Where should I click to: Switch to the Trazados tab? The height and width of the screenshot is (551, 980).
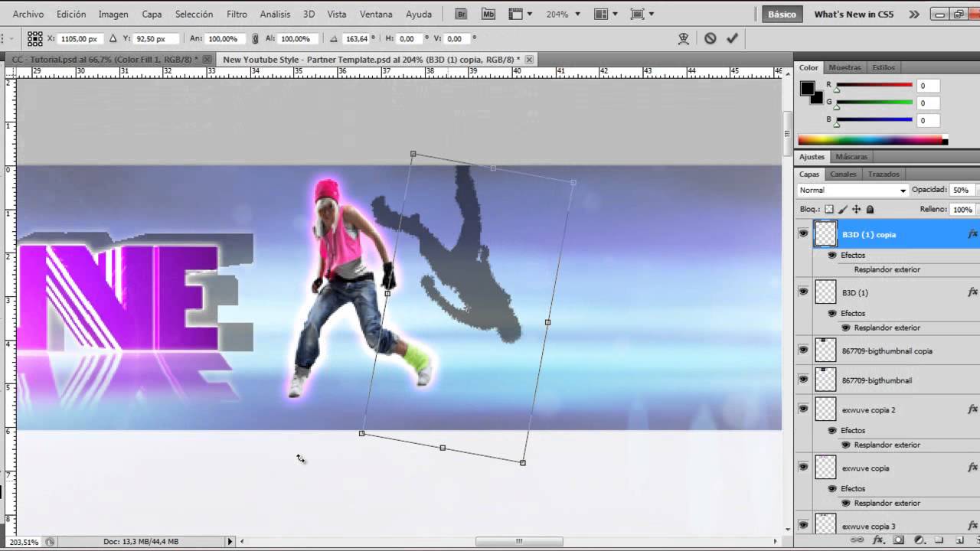pos(884,174)
